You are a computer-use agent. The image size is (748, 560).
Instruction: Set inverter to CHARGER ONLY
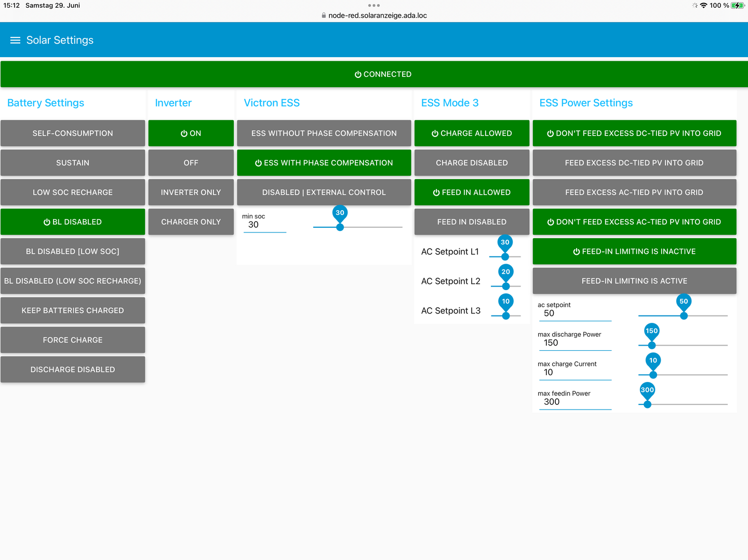click(191, 222)
